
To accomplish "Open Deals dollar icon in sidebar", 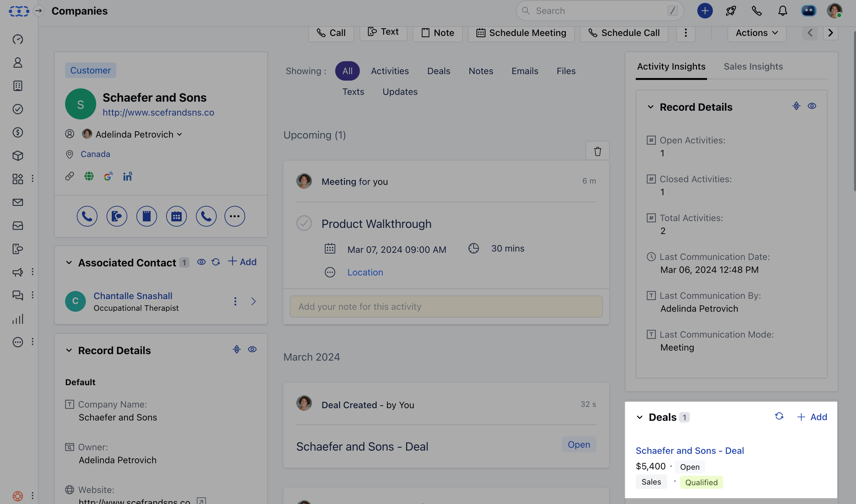I will pyautogui.click(x=18, y=132).
